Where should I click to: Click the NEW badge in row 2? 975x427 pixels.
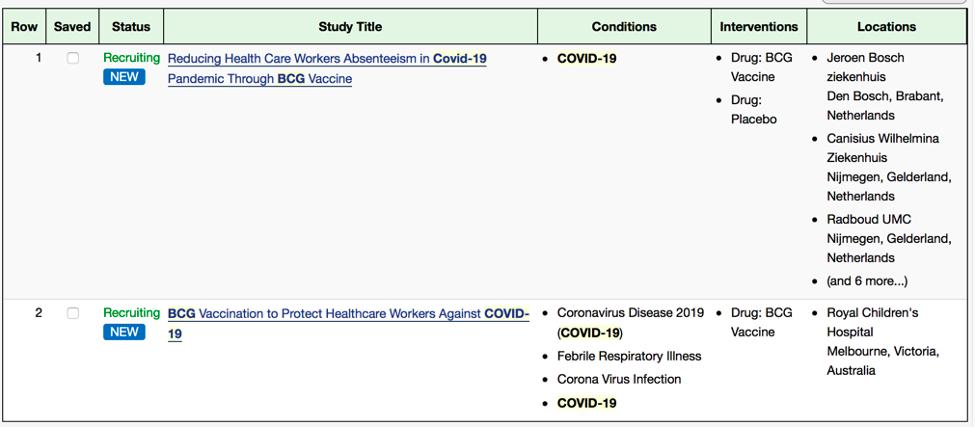point(124,332)
